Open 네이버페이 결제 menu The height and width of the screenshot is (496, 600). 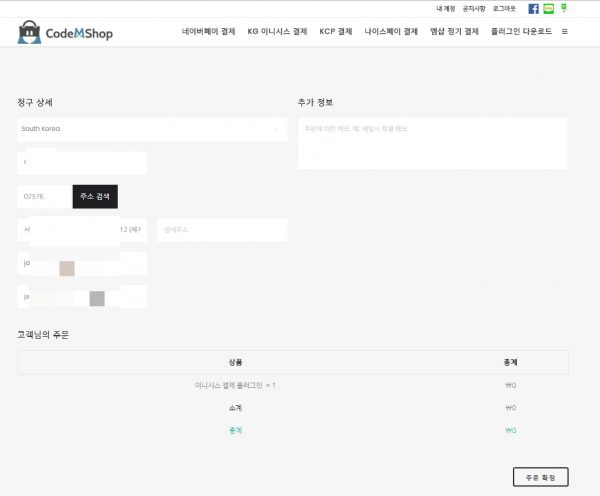[209, 31]
